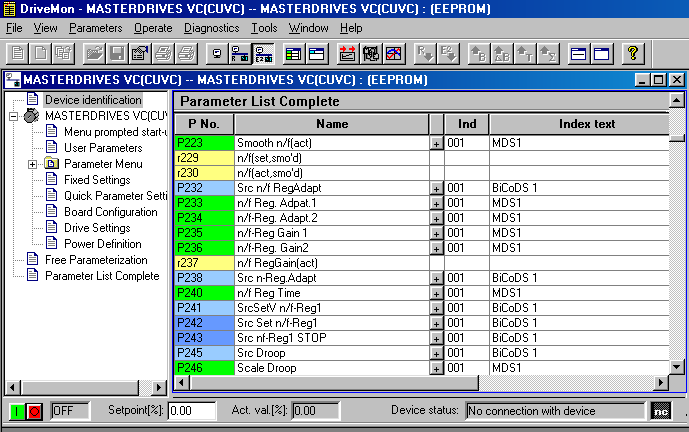The image size is (689, 432).
Task: Open Drive Settings in the tree
Action: 97,228
